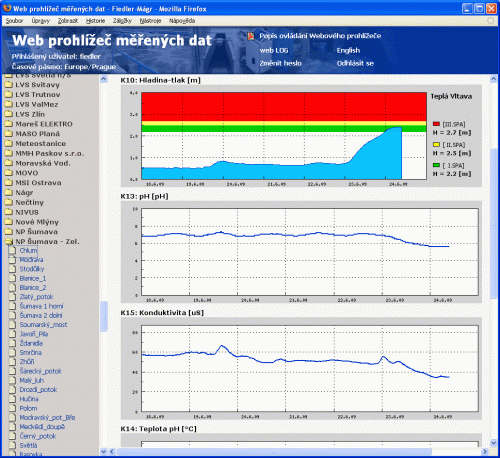
Task: Select the Chlum station
Action: point(28,250)
